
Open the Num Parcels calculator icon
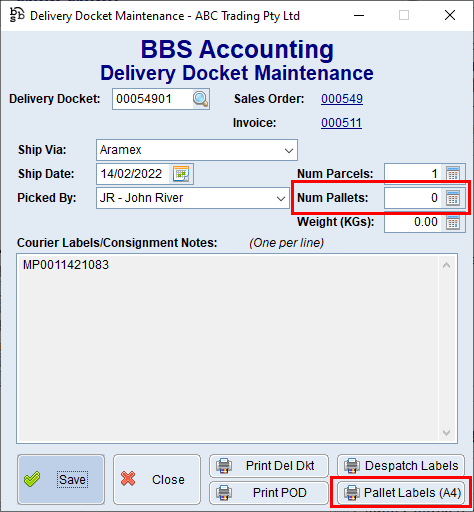point(453,174)
